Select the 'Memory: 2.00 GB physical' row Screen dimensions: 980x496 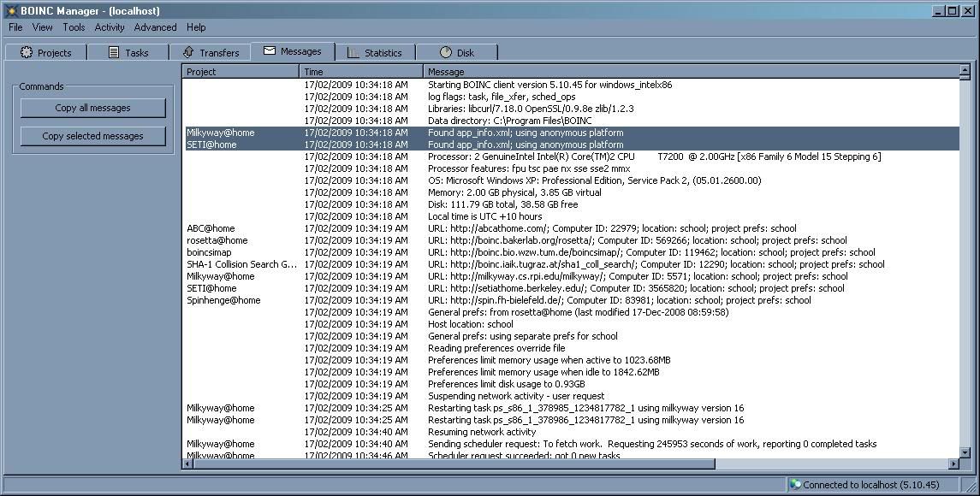click(571, 192)
